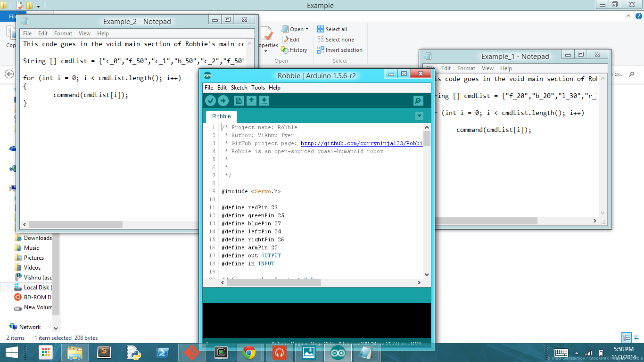The width and height of the screenshot is (644, 362).
Task: Open File Explorer from the taskbar
Action: tap(74, 353)
